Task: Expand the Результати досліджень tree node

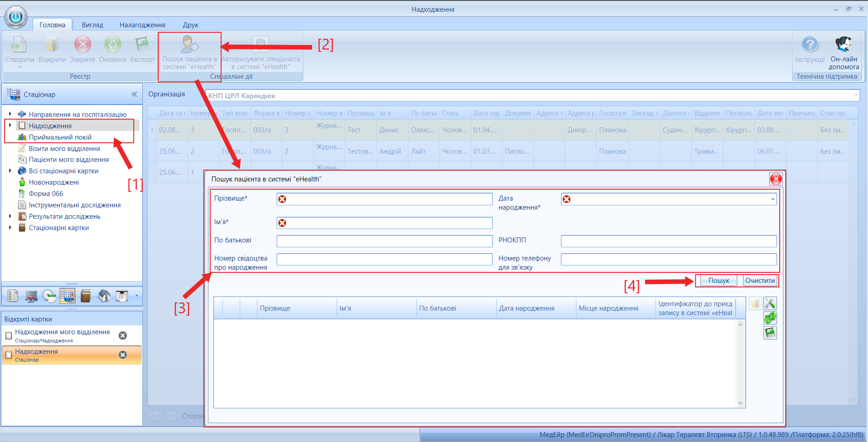Action: tap(10, 216)
